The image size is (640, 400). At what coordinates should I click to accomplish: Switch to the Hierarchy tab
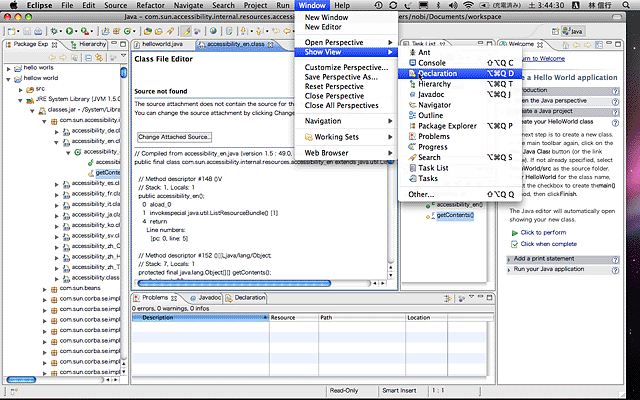(89, 44)
